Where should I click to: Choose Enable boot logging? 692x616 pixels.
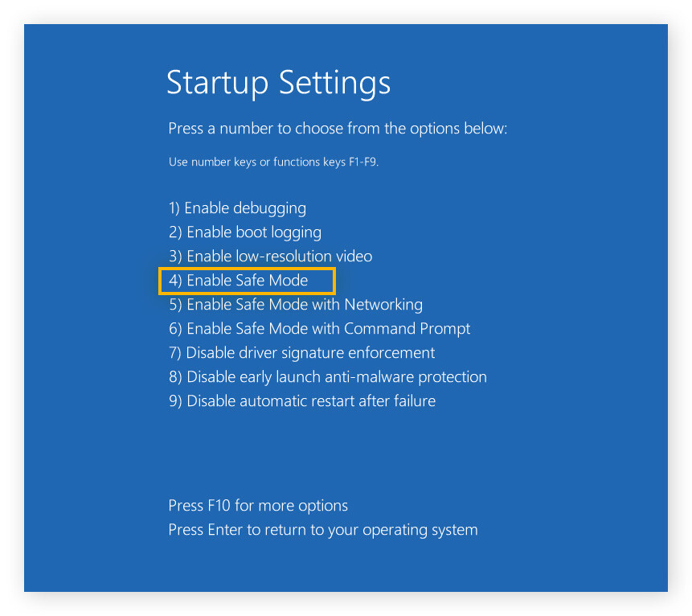tap(245, 232)
